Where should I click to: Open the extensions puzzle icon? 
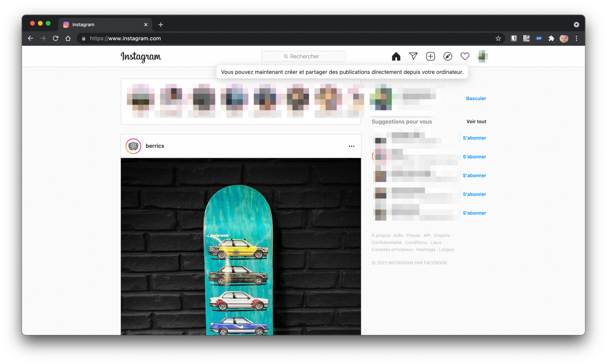click(x=551, y=38)
